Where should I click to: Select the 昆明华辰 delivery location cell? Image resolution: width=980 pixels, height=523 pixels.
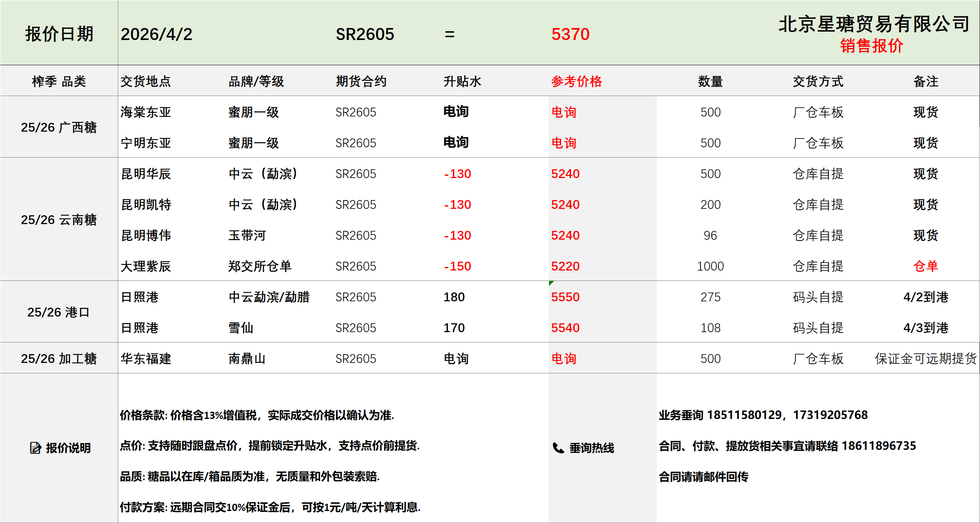(146, 174)
